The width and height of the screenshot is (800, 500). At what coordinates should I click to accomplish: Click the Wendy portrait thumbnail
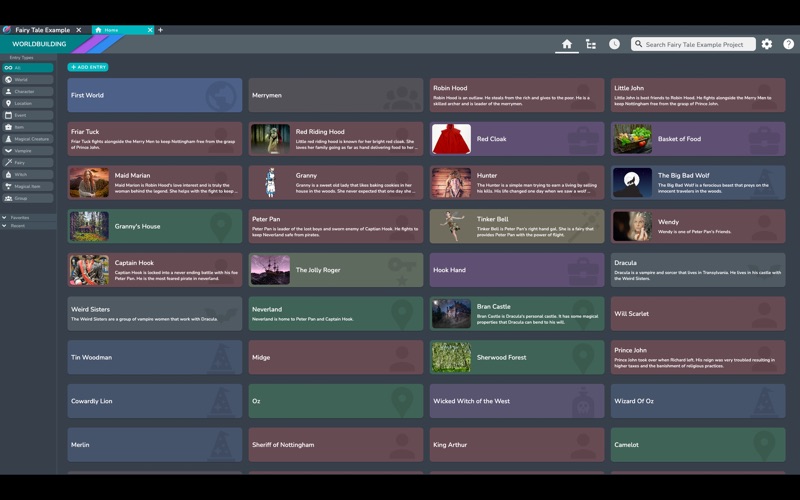coord(633,226)
